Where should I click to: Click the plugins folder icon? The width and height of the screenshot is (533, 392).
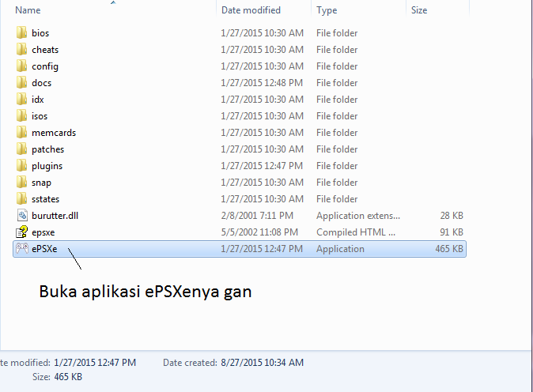22,166
